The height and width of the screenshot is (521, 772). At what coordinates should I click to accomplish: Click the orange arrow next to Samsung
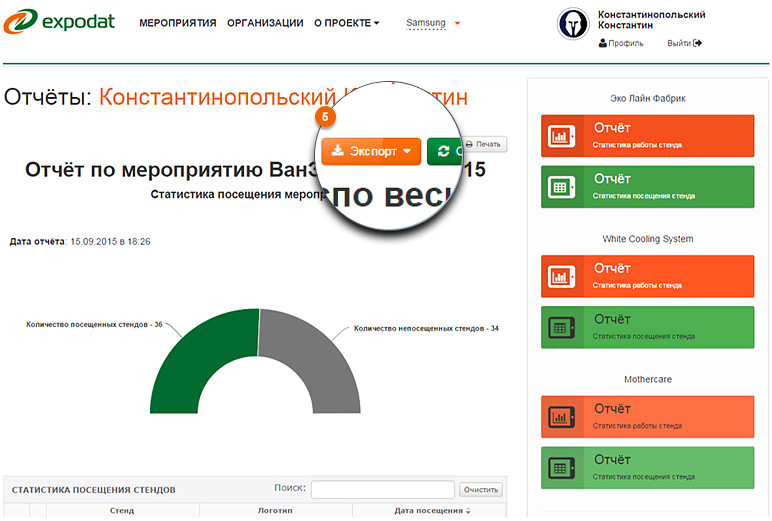457,23
